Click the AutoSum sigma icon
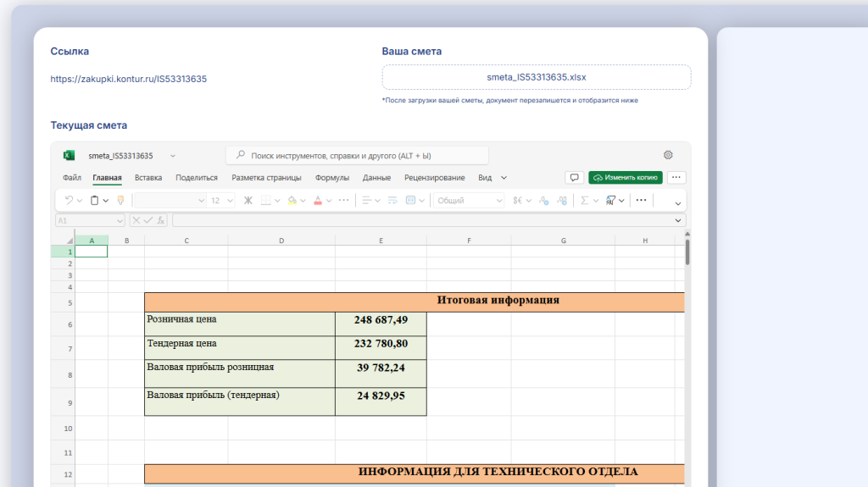 [x=584, y=201]
